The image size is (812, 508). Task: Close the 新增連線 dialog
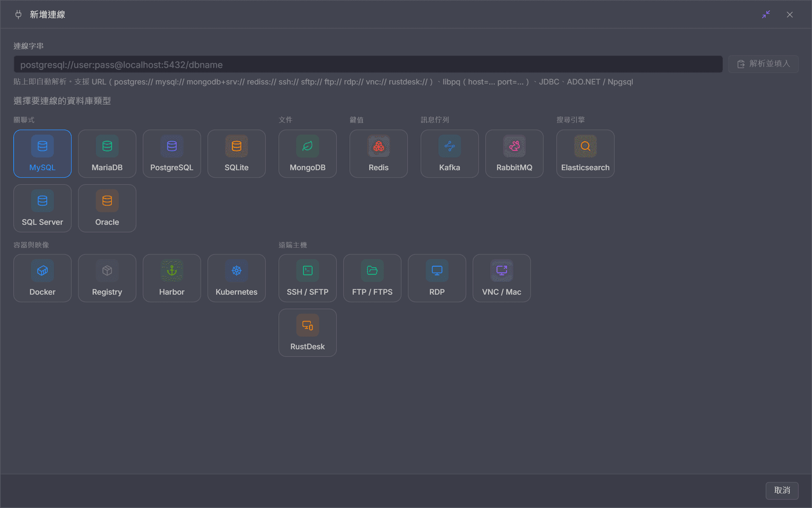(790, 14)
